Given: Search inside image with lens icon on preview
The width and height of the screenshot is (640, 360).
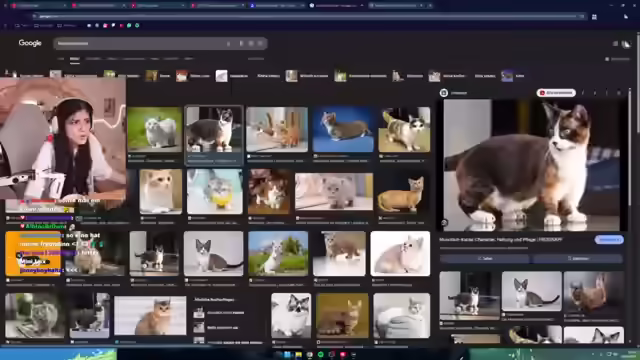Looking at the screenshot, I should [x=444, y=222].
